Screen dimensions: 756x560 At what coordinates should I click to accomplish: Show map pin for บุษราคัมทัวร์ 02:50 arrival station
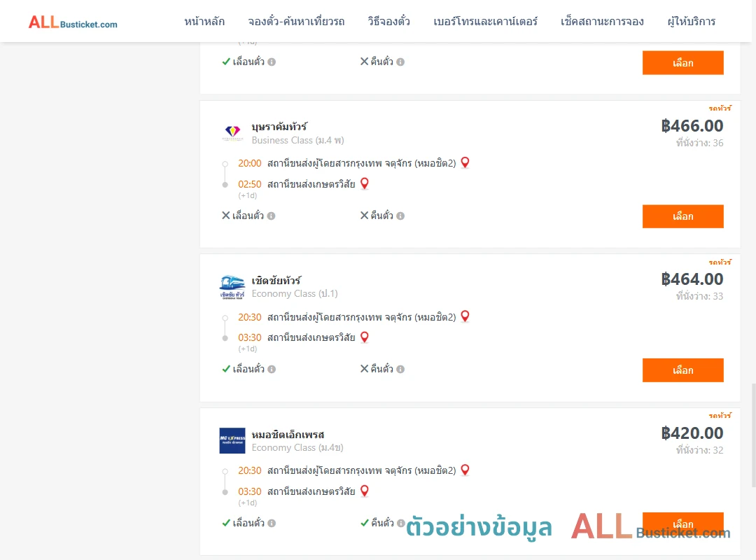(365, 183)
